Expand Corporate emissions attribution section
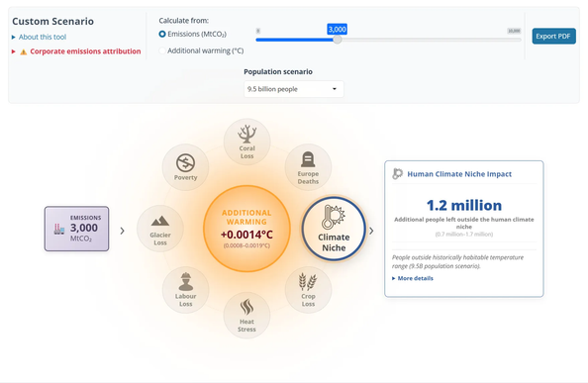Image resolution: width=588 pixels, height=383 pixels. [x=76, y=51]
